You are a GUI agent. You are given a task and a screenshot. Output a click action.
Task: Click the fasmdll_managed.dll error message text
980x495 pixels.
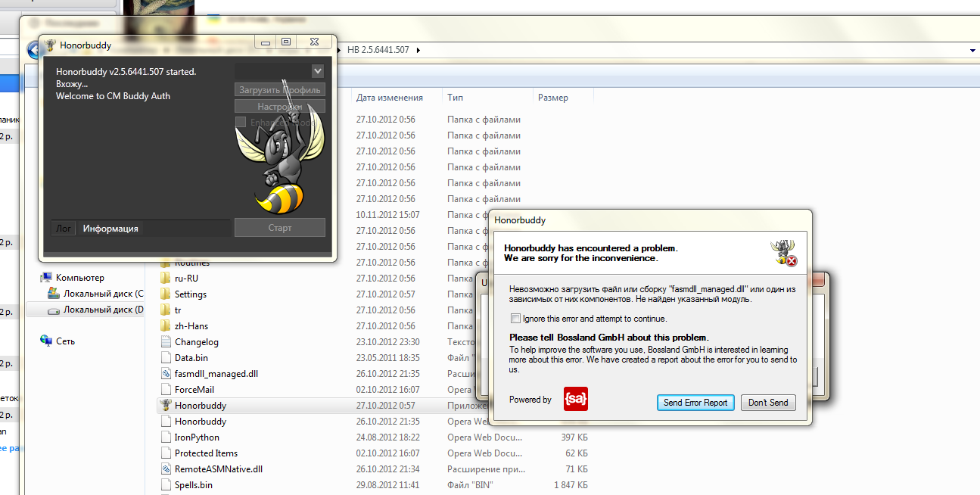click(652, 294)
